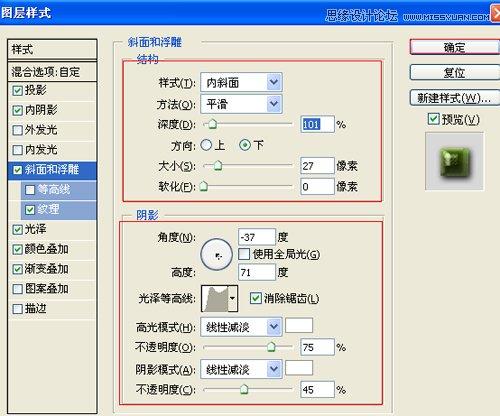
Task: Click the 软化 soften slider handle
Action: (203, 186)
